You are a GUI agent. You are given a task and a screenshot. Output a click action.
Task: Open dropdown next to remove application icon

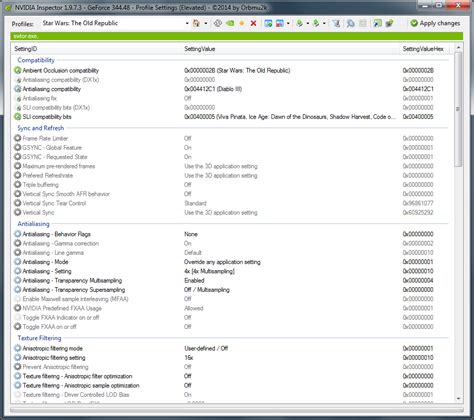(x=288, y=23)
